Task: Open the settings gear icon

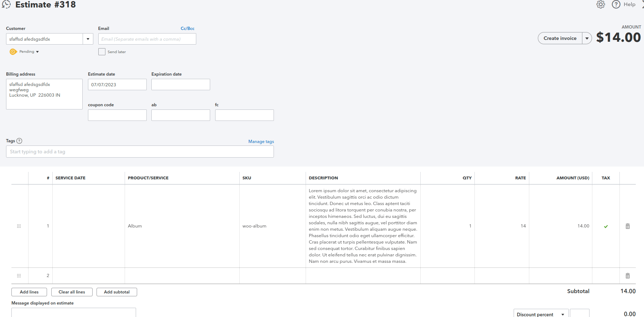Action: coord(601,4)
